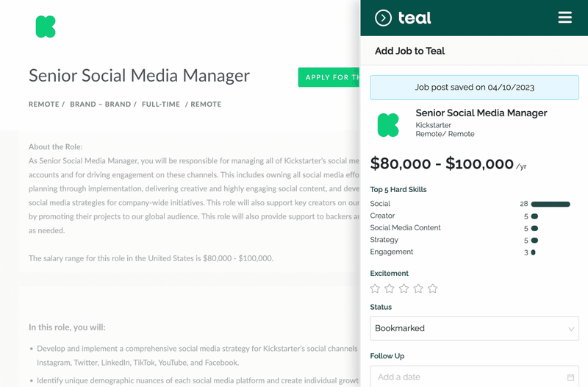This screenshot has height=387, width=588.
Task: Rate excitement three stars
Action: point(404,288)
